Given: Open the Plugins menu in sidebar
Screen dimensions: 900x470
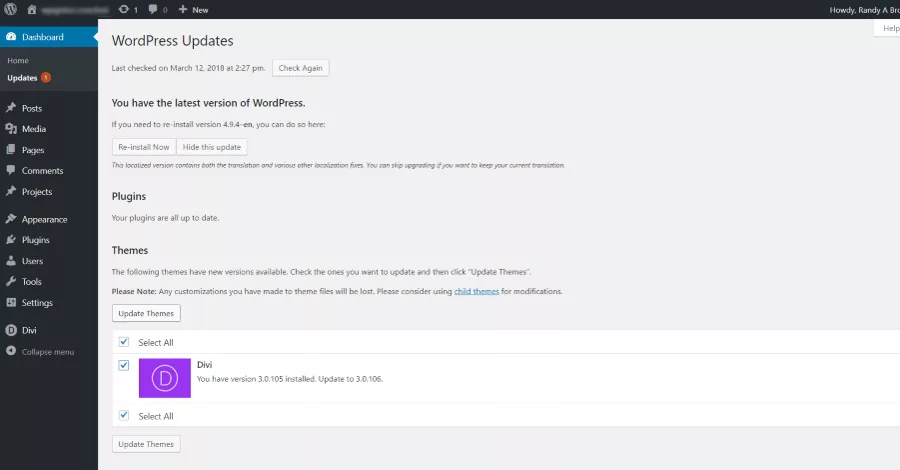Looking at the screenshot, I should coord(36,240).
